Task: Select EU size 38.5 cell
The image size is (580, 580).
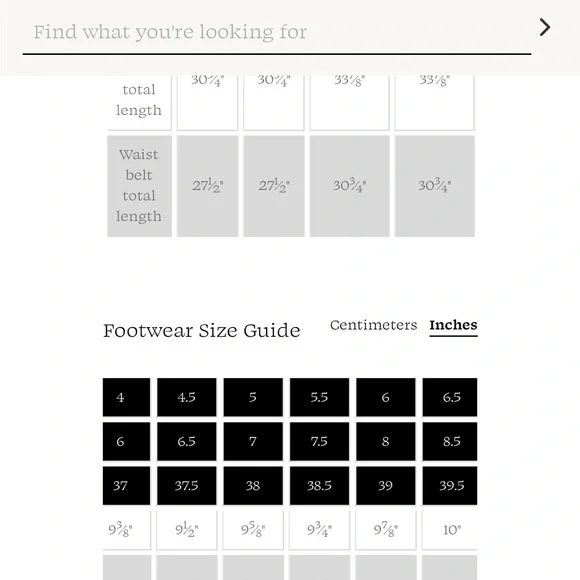Action: (319, 486)
